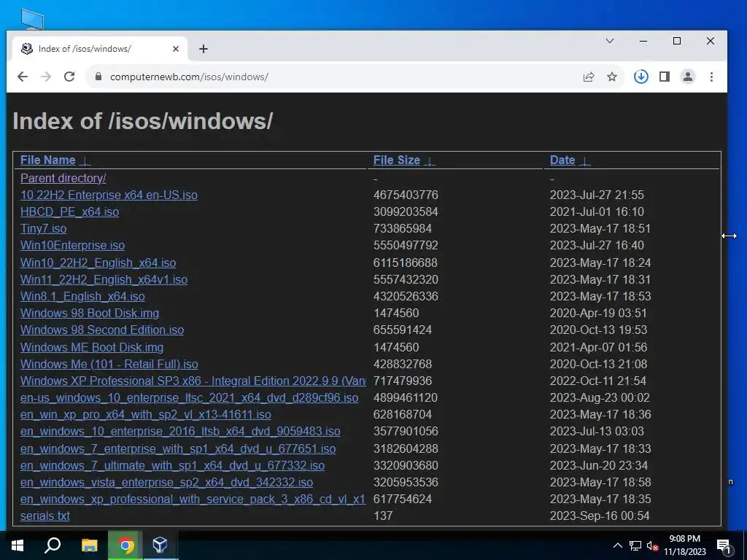Sort descending using File Name arrow
Image resolution: width=747 pixels, height=560 pixels.
(x=85, y=161)
